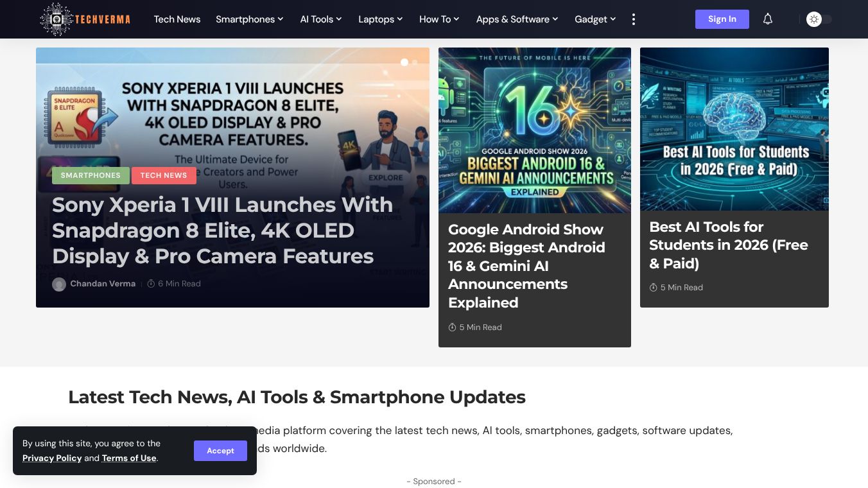
Task: Expand the Apps & Software dropdown
Action: point(517,19)
